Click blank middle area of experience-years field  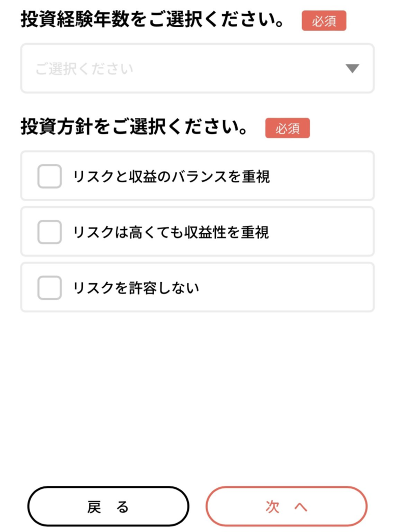pyautogui.click(x=234, y=69)
